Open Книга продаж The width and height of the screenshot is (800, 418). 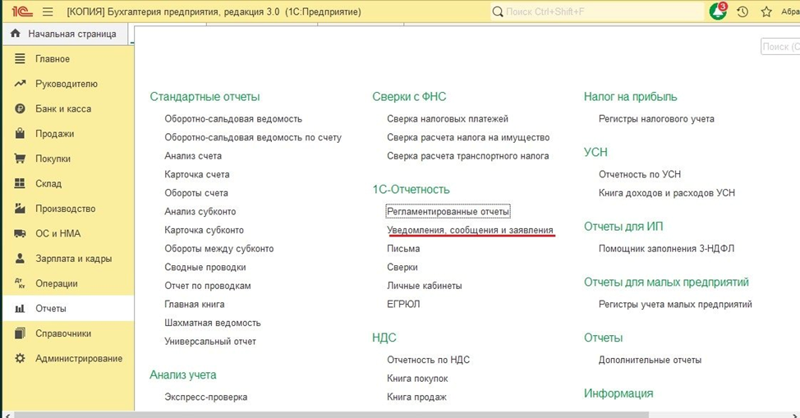416,397
